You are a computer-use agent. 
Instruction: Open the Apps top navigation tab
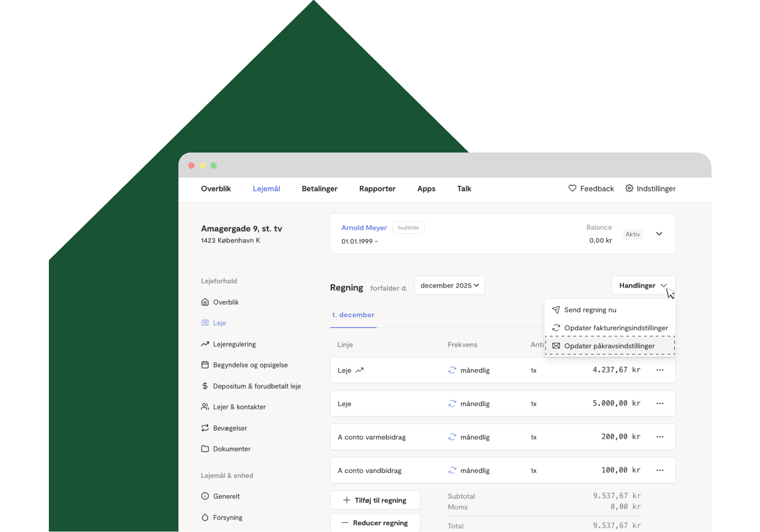pyautogui.click(x=426, y=189)
